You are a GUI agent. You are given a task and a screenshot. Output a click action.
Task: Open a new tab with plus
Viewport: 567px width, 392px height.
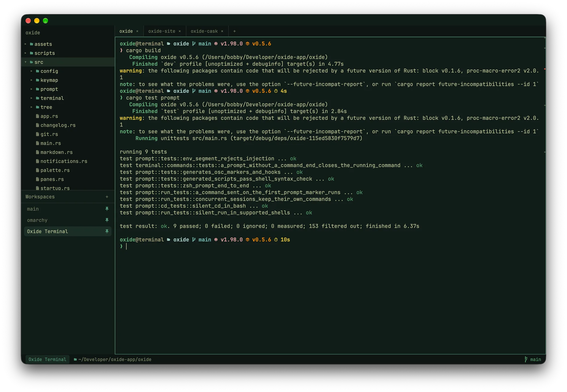(234, 31)
